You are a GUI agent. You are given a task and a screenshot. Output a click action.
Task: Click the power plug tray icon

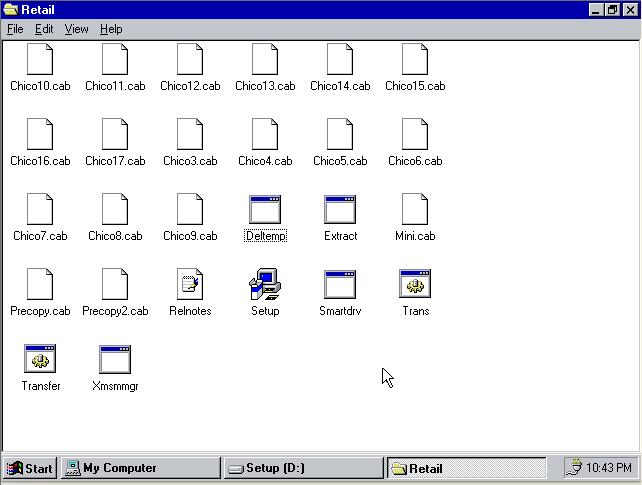574,467
